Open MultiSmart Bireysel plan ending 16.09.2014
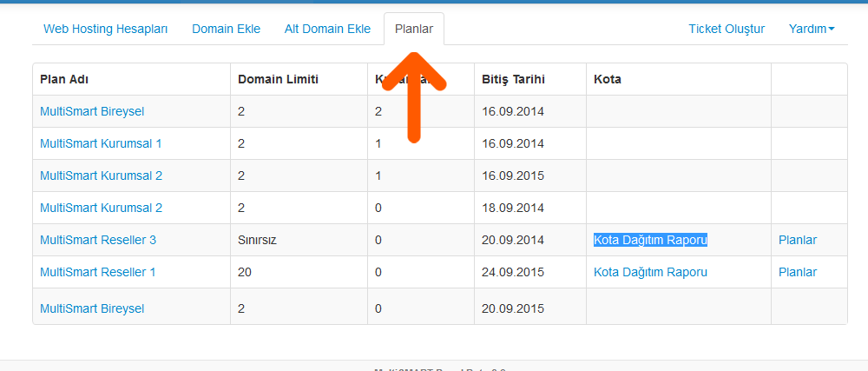868x371 pixels. 92,111
